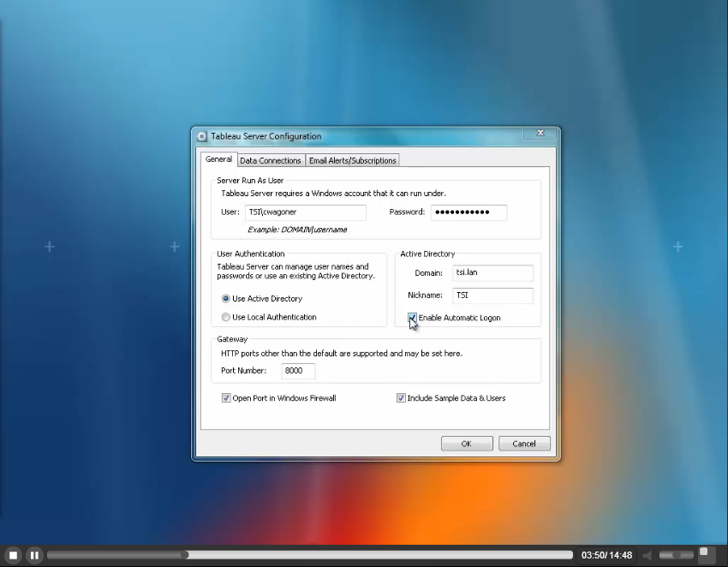Toggle Enable Automatic Logon checkbox

pyautogui.click(x=413, y=318)
